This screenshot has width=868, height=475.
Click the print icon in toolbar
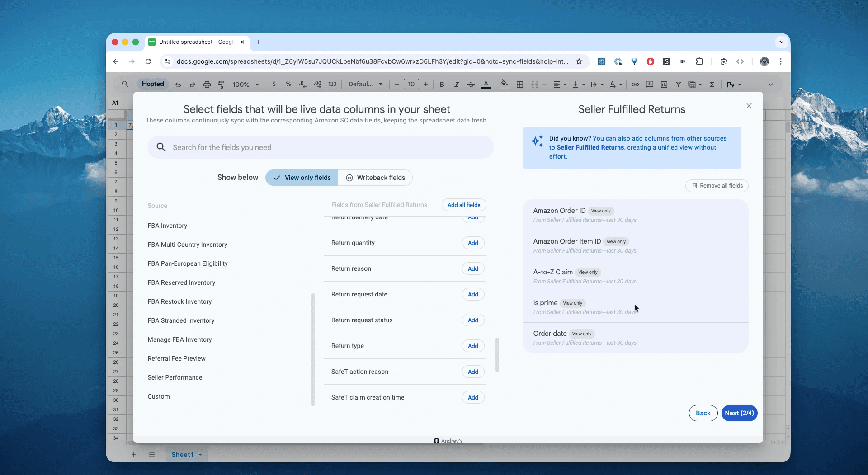click(207, 85)
